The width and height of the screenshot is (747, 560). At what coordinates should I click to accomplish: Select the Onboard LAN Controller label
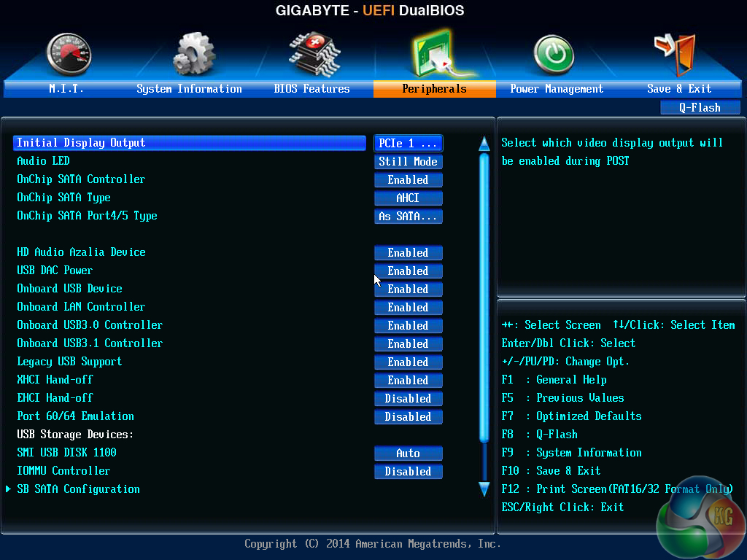click(81, 307)
